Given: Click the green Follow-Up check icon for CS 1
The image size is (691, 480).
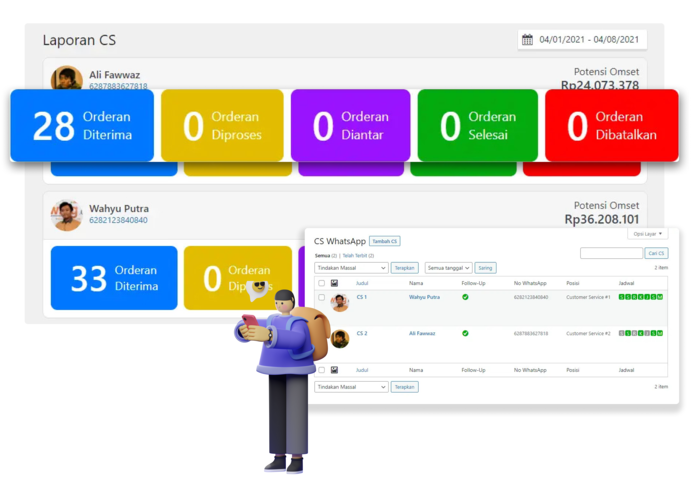Looking at the screenshot, I should [465, 297].
